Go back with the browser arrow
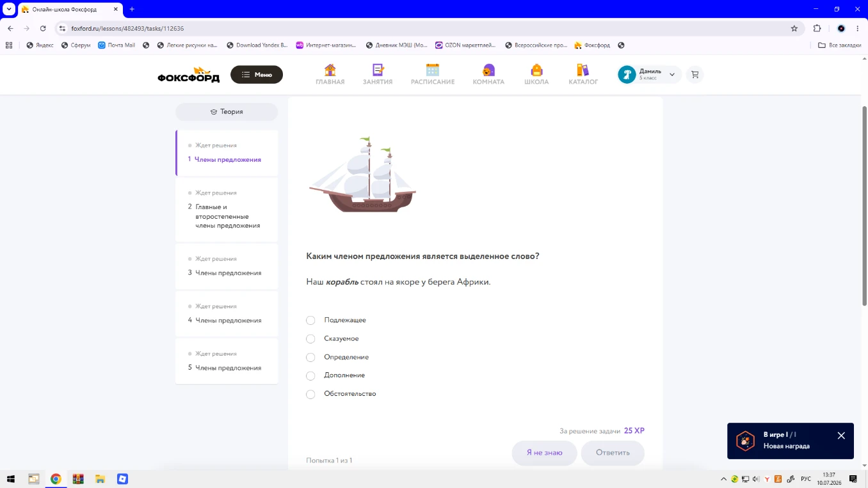868x488 pixels. [10, 28]
